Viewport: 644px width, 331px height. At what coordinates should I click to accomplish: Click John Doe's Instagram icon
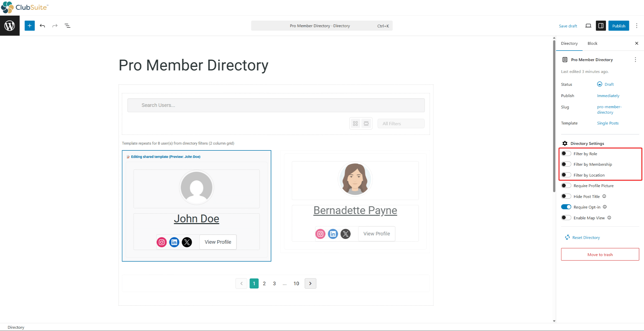[x=162, y=242]
